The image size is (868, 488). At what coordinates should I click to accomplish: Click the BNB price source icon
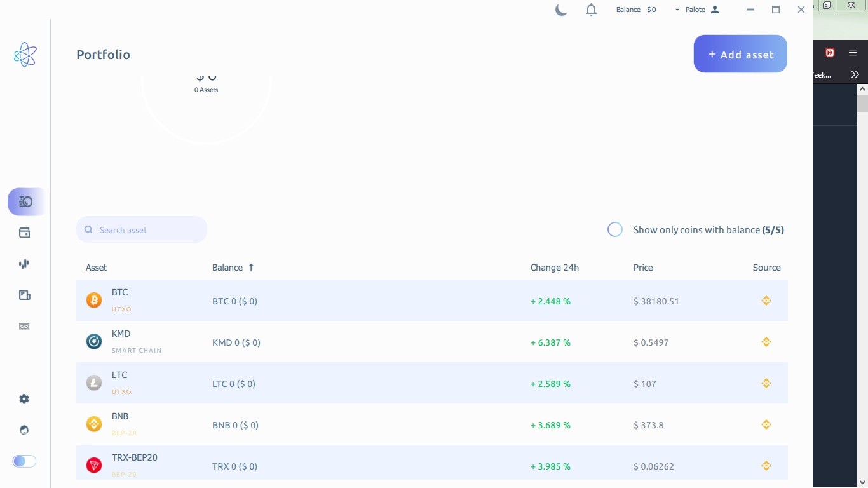(766, 424)
